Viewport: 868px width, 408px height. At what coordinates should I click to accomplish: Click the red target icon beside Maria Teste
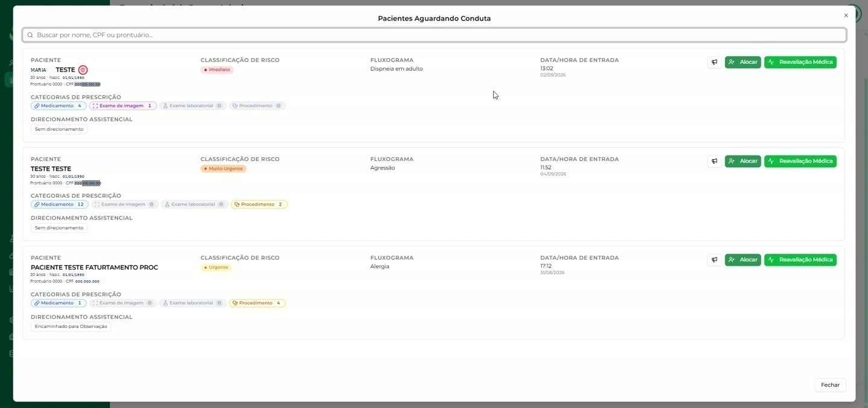point(83,70)
